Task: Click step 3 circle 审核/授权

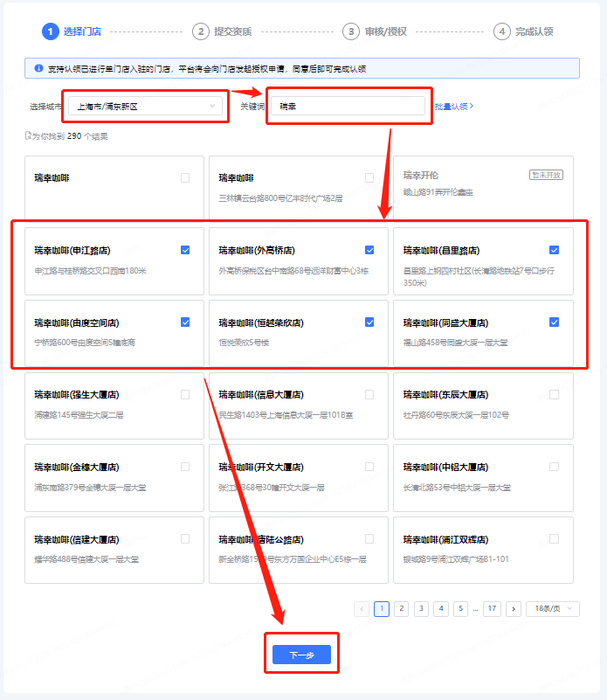Action: click(351, 31)
